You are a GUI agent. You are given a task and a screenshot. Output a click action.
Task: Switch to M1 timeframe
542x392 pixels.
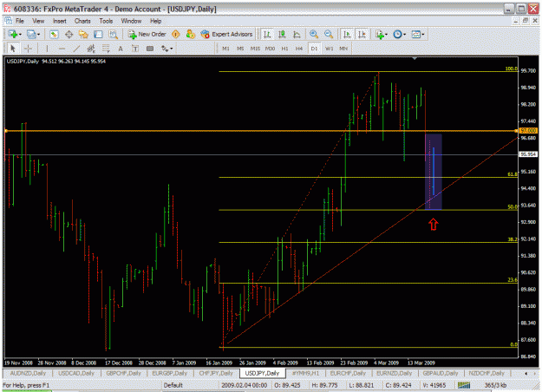(225, 49)
